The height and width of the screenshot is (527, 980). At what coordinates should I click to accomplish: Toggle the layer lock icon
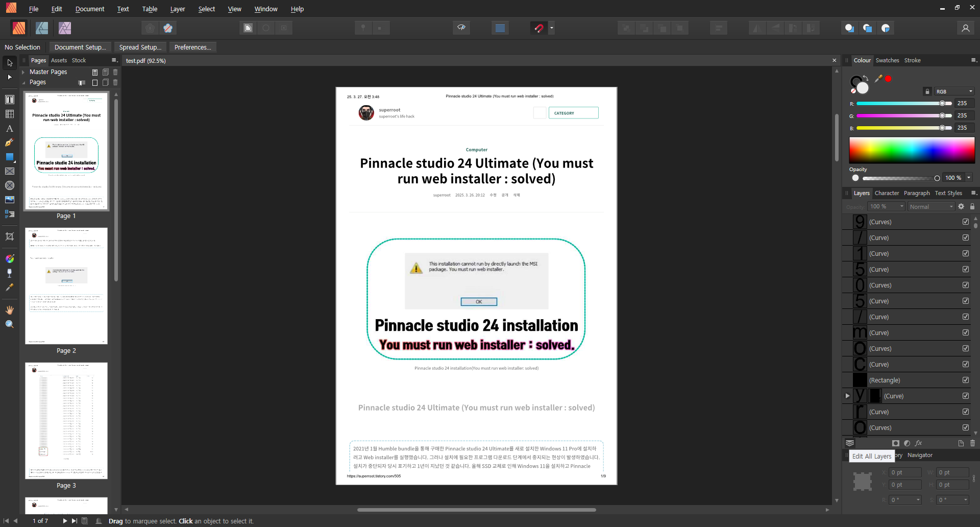tap(972, 206)
